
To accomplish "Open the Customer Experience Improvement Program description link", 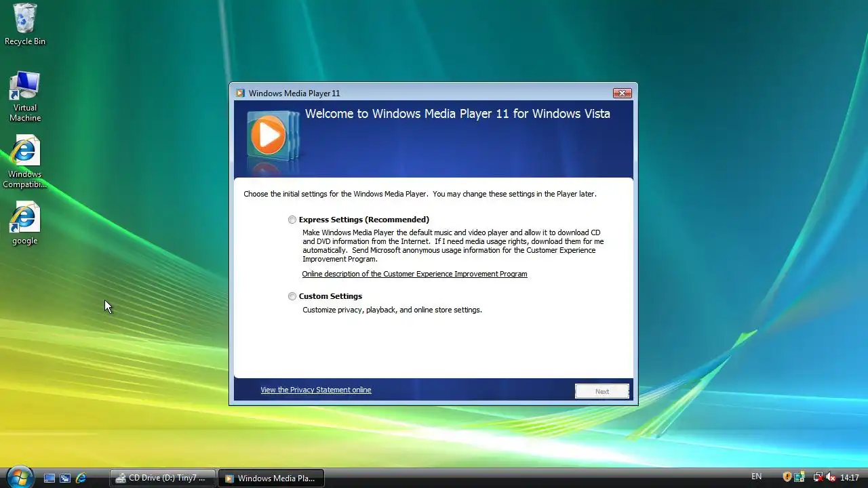I will [414, 274].
